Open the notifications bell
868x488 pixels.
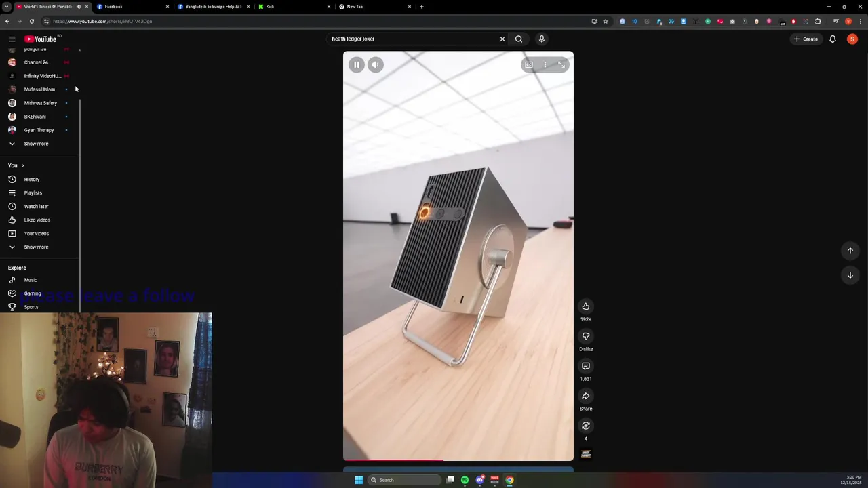[x=833, y=39]
